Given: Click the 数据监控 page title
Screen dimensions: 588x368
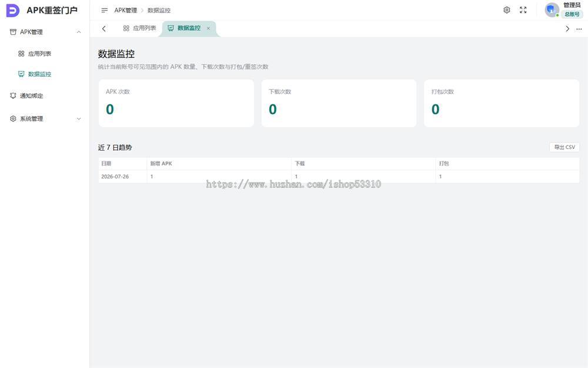Looking at the screenshot, I should click(x=116, y=54).
